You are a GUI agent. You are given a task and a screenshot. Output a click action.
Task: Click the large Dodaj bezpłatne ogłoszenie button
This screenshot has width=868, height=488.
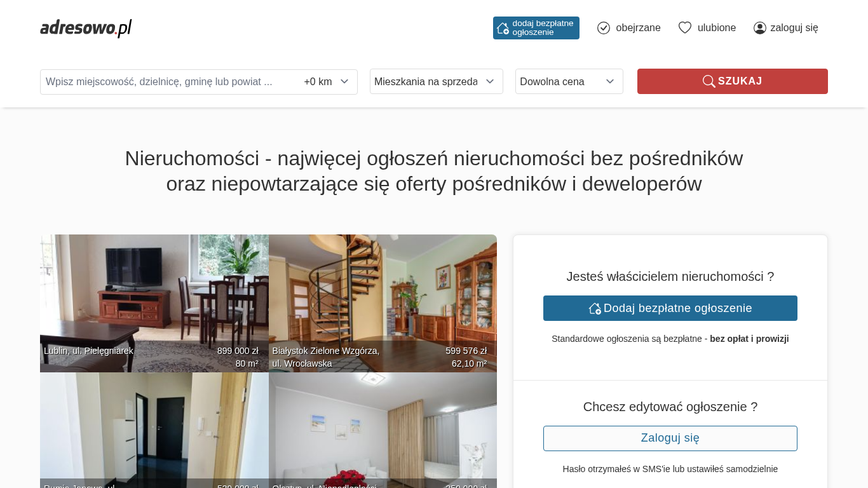point(670,308)
